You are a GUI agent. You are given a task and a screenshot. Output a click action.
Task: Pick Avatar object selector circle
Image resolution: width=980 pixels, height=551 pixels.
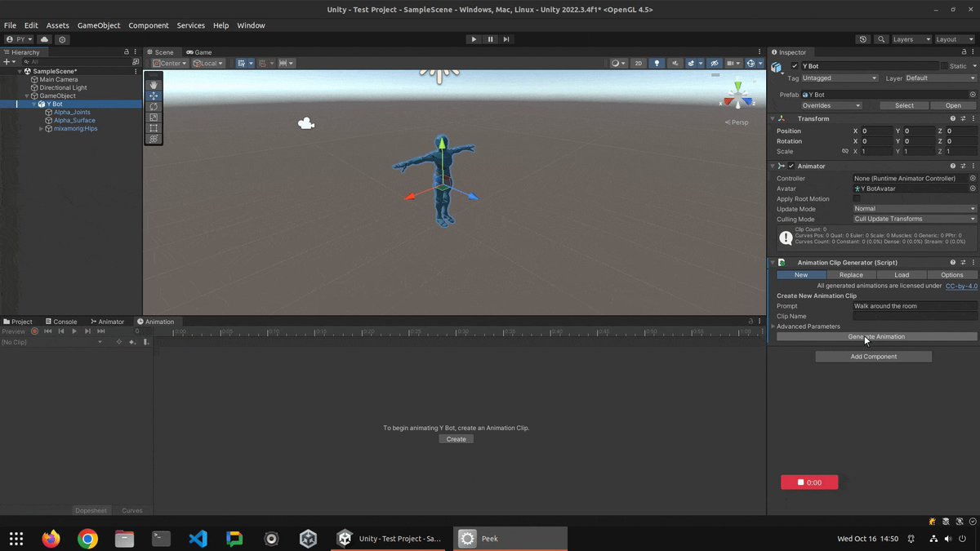click(973, 189)
